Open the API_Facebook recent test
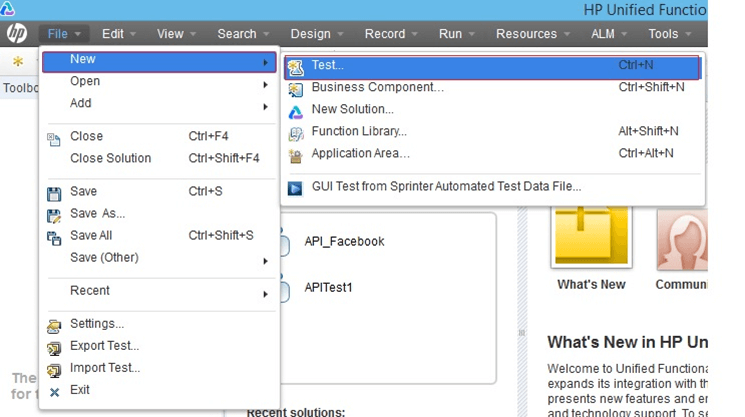 (344, 241)
